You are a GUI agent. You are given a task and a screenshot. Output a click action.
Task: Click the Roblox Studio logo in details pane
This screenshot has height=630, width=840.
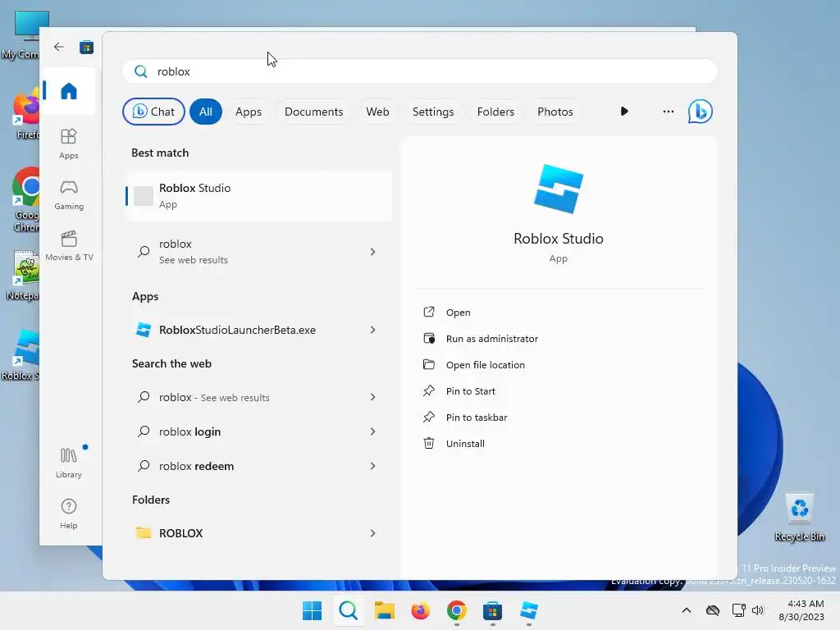tap(558, 189)
